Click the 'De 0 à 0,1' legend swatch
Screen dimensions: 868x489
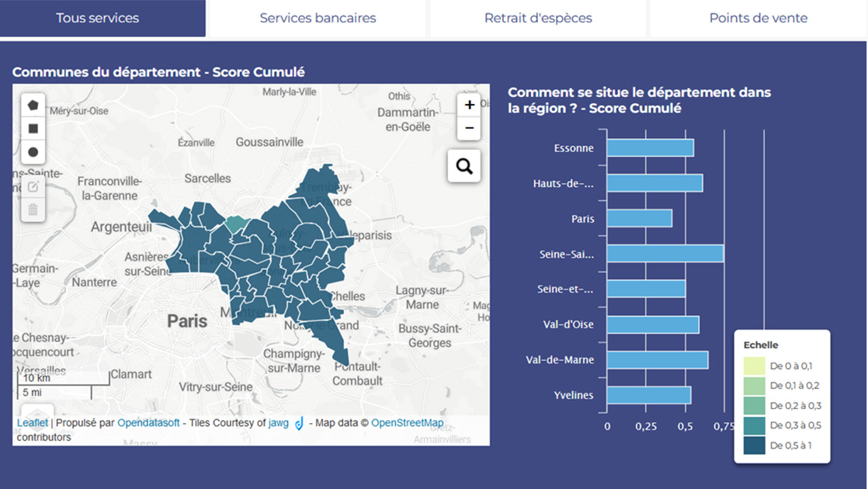(754, 366)
